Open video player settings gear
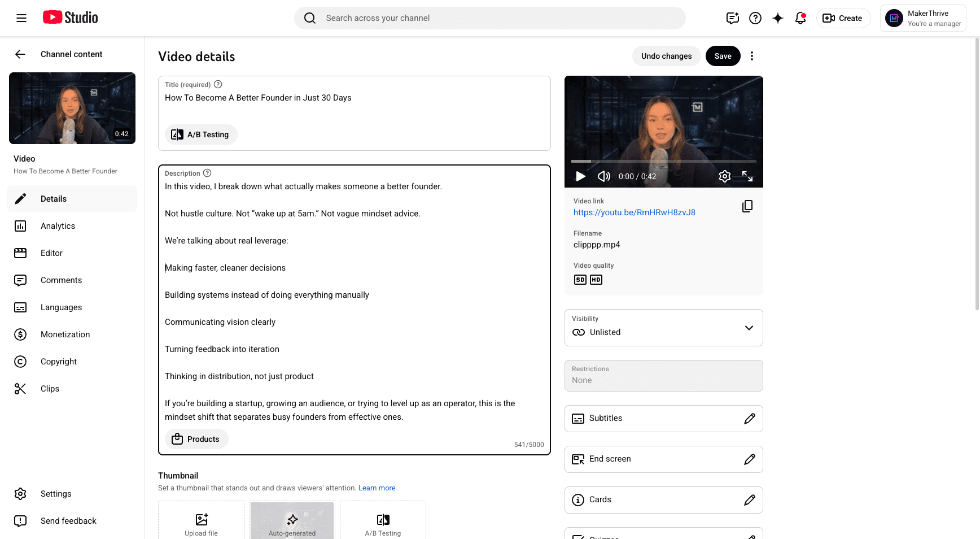This screenshot has width=980, height=539. click(725, 176)
